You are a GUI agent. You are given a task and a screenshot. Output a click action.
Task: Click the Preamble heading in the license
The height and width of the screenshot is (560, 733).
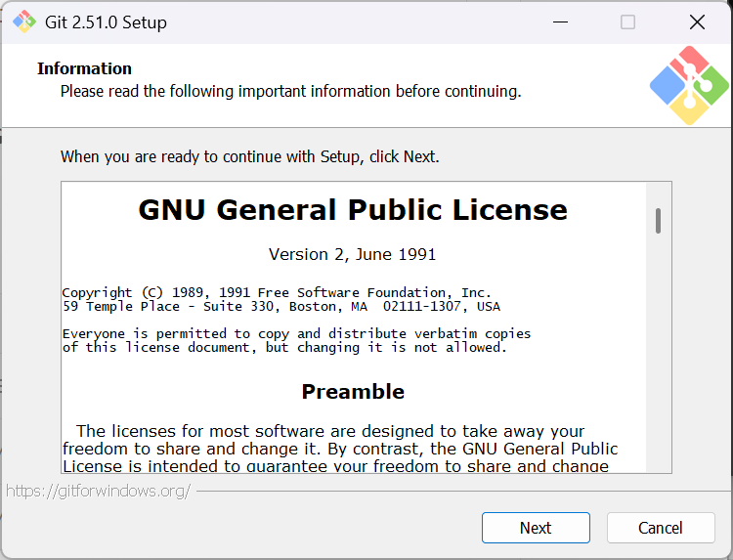pyautogui.click(x=353, y=392)
